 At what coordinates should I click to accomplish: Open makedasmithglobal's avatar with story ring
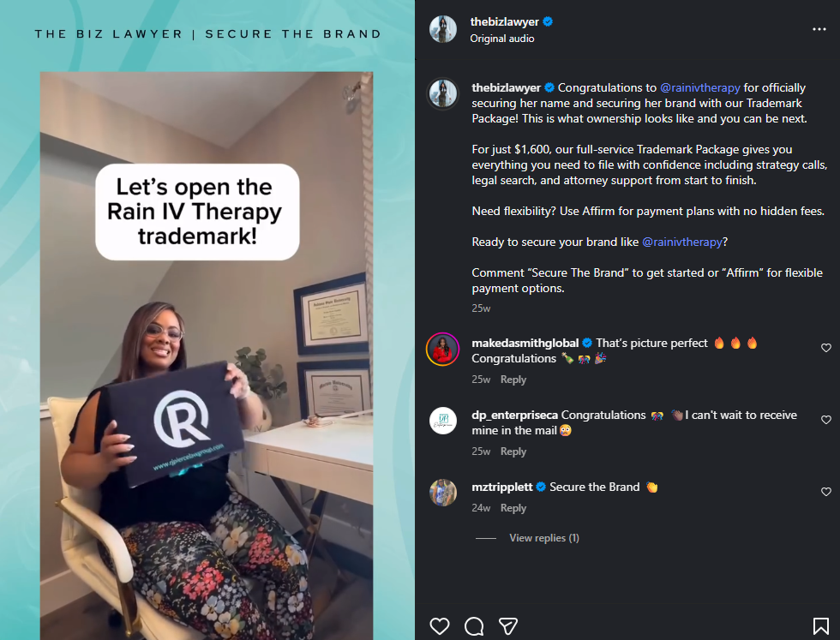tap(442, 350)
